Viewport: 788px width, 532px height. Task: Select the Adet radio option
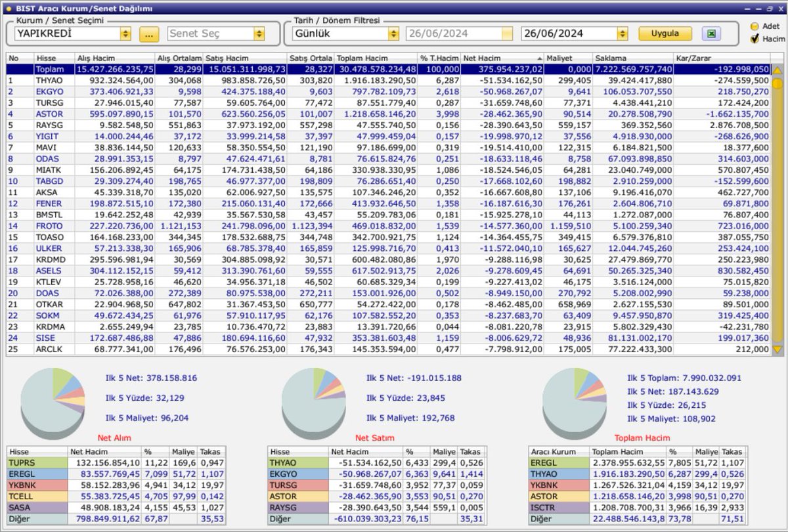tap(755, 26)
